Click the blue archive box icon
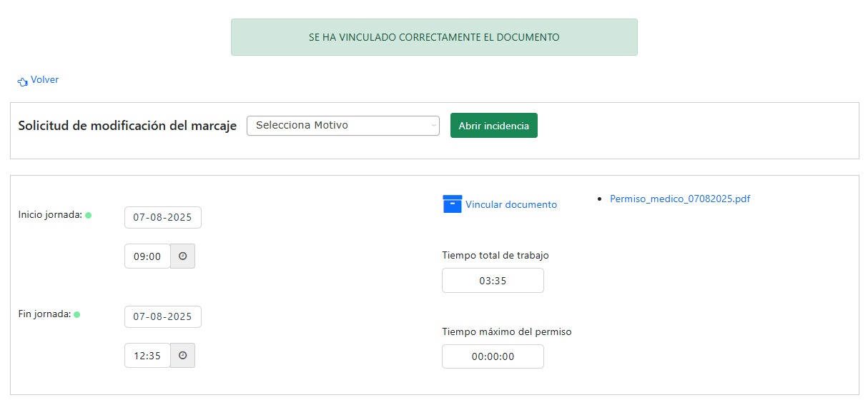The width and height of the screenshot is (868, 400). click(x=453, y=204)
